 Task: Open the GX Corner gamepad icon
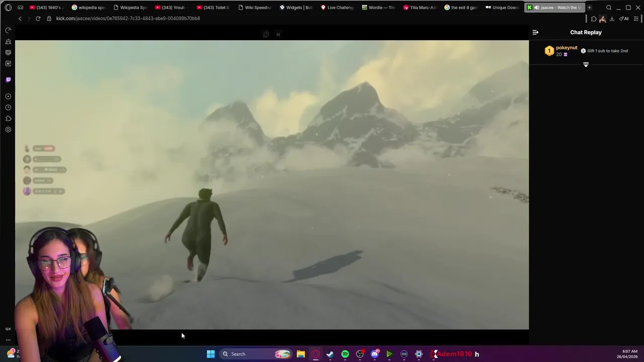20,8
